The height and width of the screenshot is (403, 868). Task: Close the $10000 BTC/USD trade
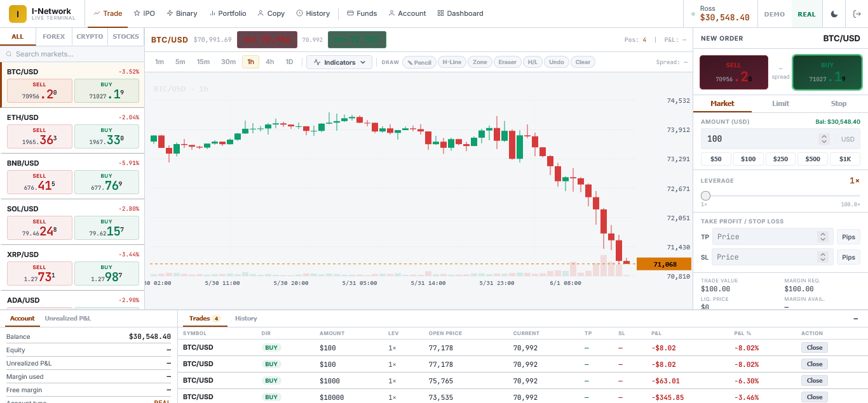pyautogui.click(x=815, y=397)
